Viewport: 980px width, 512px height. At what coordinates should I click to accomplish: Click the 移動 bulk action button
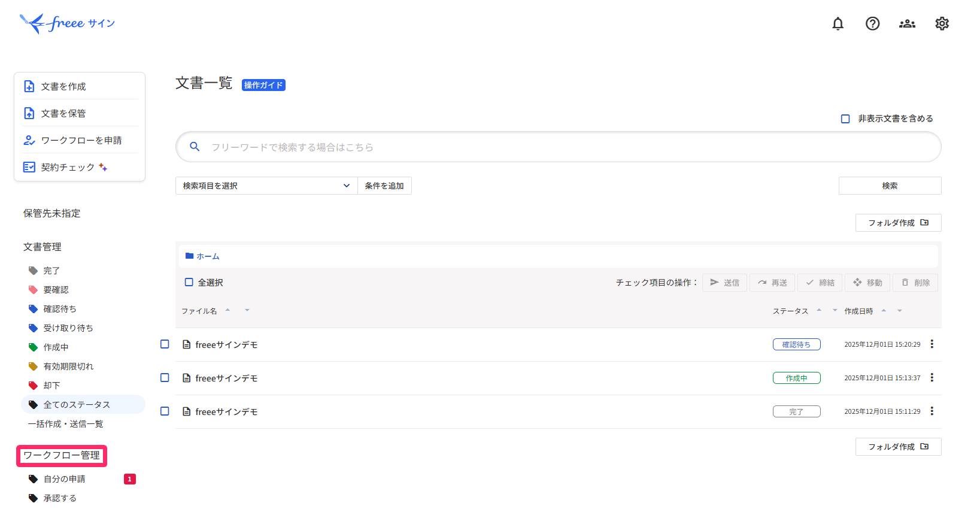pos(867,283)
